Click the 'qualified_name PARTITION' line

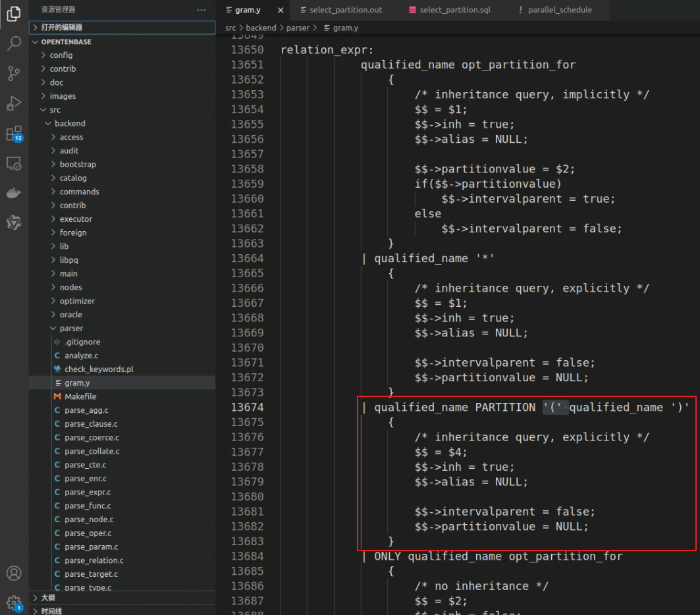pyautogui.click(x=525, y=408)
